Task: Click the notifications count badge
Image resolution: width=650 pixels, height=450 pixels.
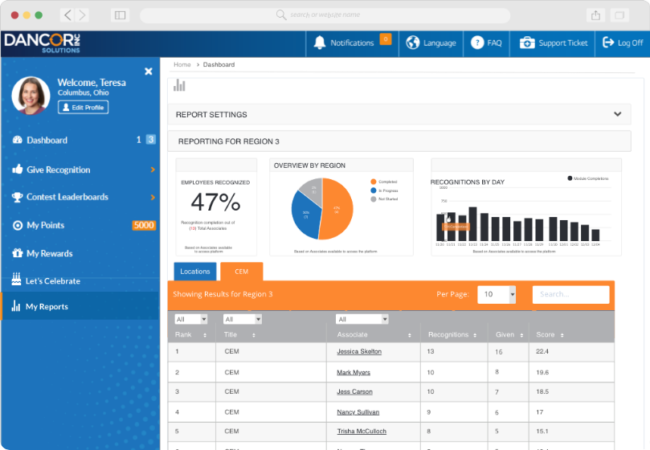Action: point(386,39)
